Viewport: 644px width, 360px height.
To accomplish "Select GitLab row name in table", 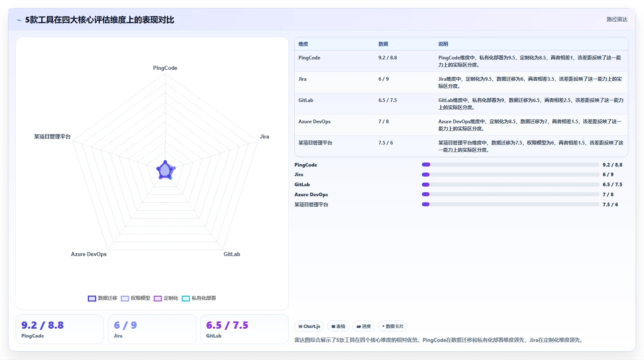I will click(x=306, y=100).
